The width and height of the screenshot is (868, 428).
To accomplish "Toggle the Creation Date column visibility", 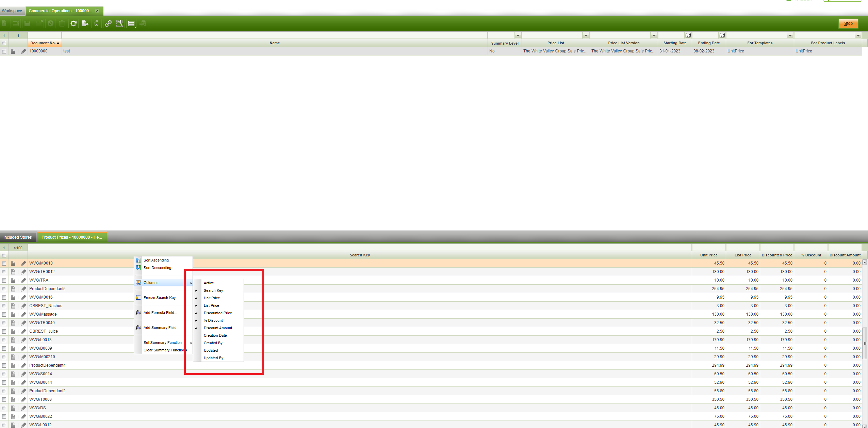I will point(215,335).
